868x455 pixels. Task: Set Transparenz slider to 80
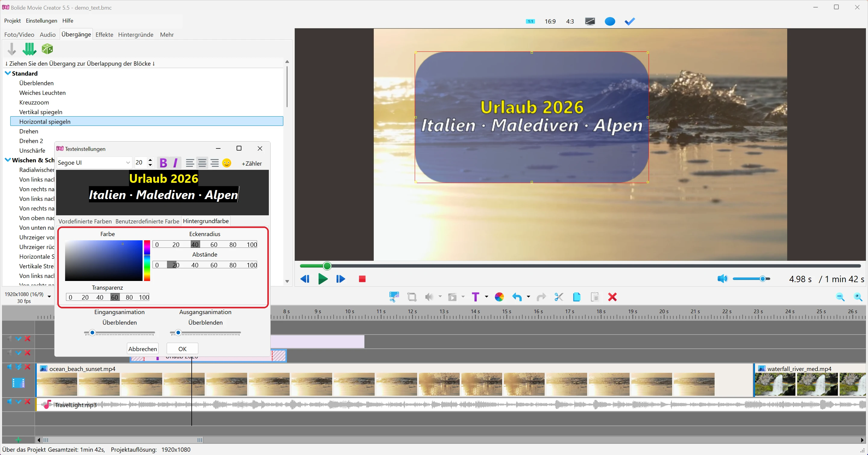click(129, 298)
